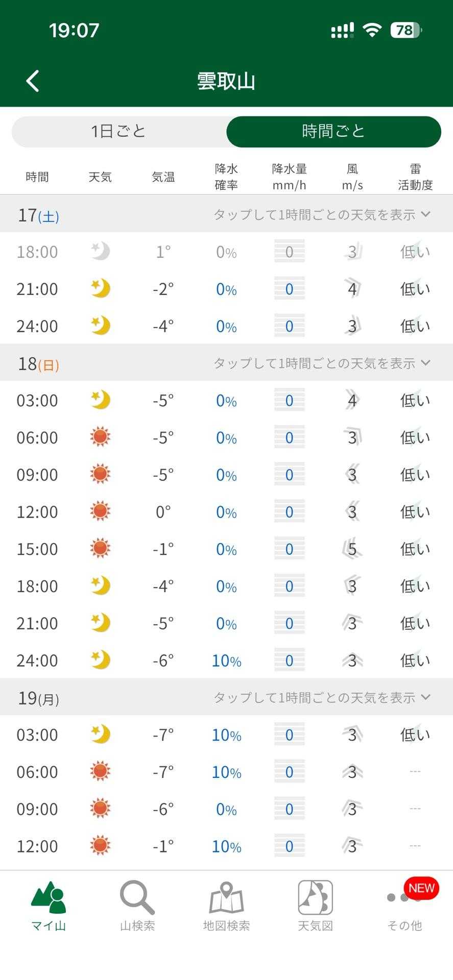Screen dimensions: 453x980
Task: Select the 時間ごと hourly view
Action: tap(333, 132)
